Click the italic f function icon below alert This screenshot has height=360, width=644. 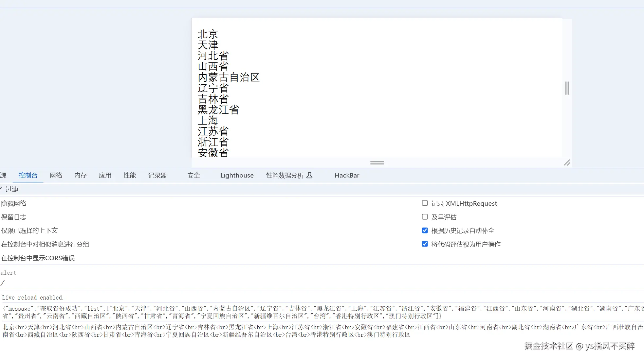tap(3, 283)
